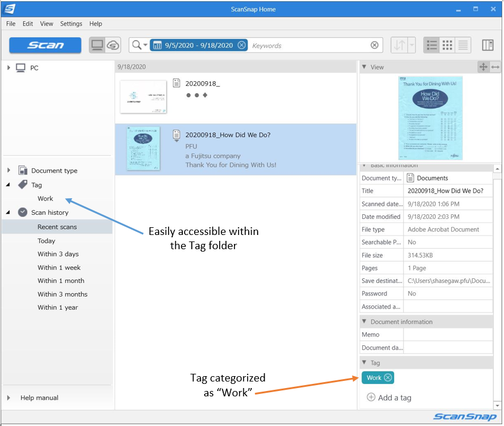Click the blue Scan button

coord(45,45)
